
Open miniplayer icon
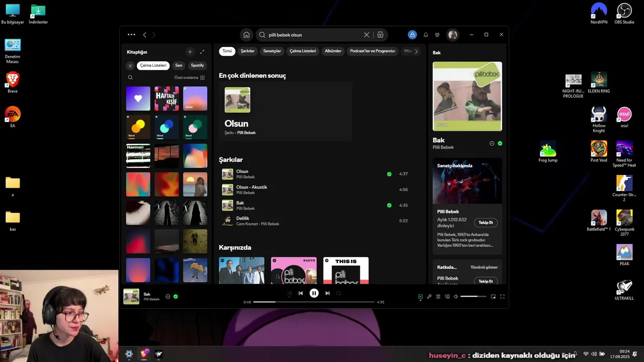(x=493, y=297)
